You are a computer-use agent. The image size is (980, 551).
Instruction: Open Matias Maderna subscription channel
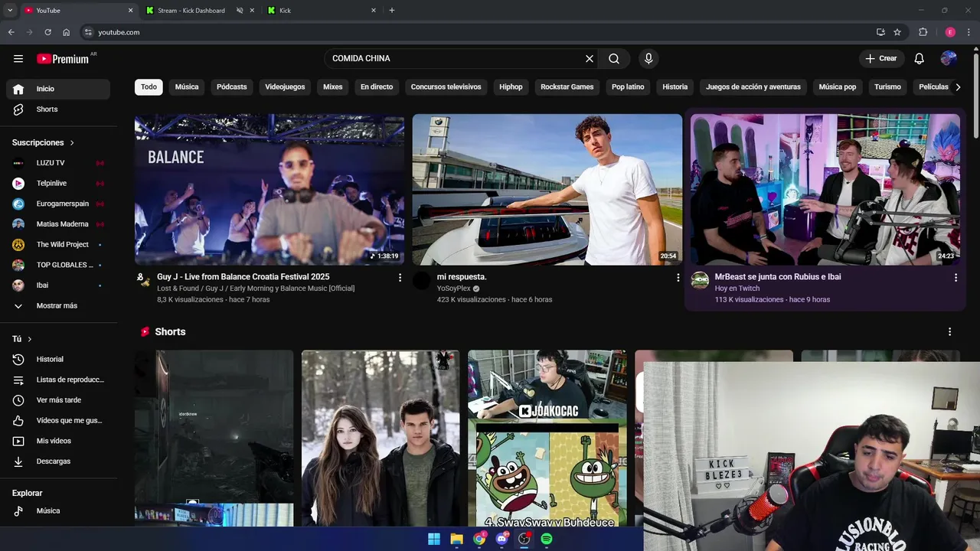58,224
